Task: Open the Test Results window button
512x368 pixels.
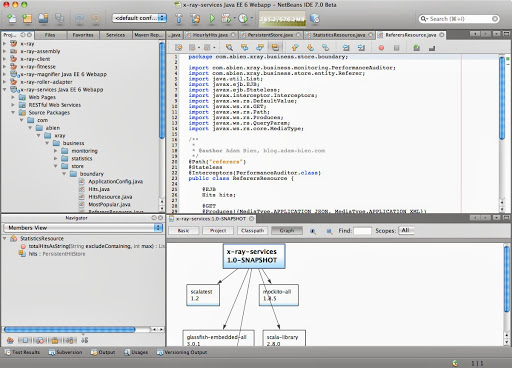Action: (22, 352)
